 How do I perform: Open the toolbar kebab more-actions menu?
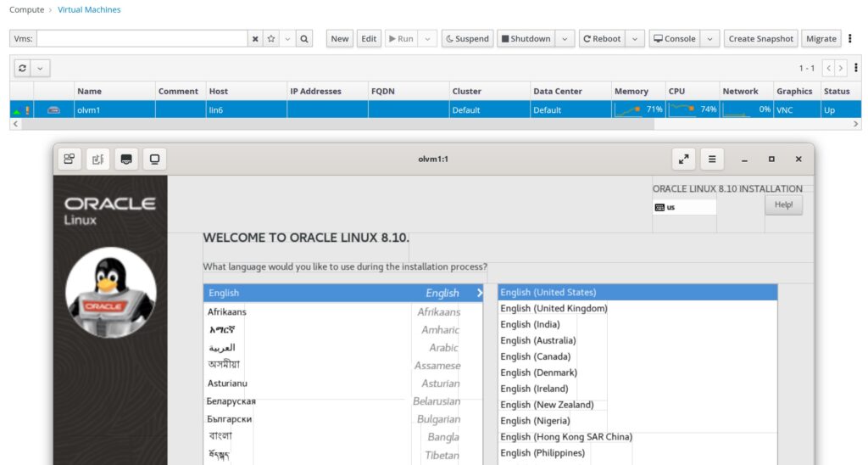click(x=849, y=39)
